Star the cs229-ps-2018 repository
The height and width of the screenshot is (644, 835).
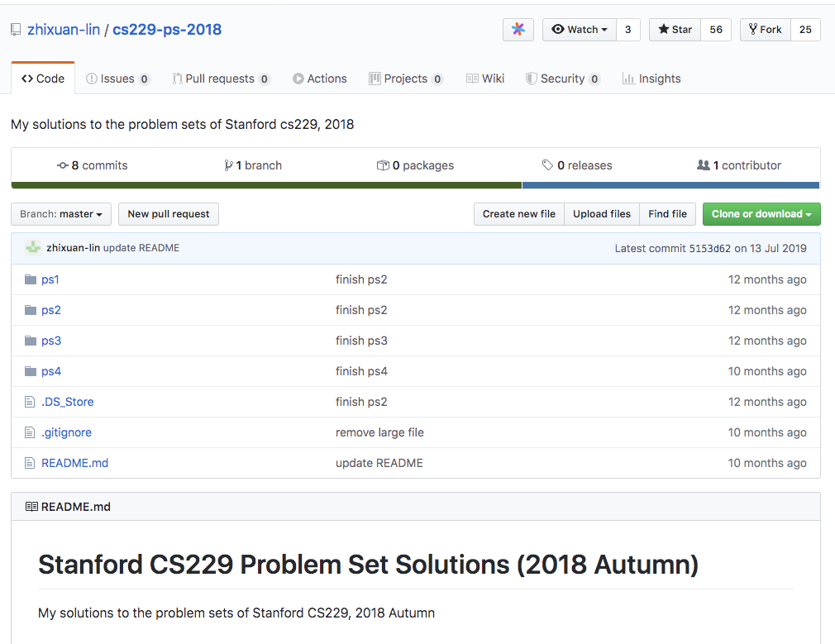[675, 30]
